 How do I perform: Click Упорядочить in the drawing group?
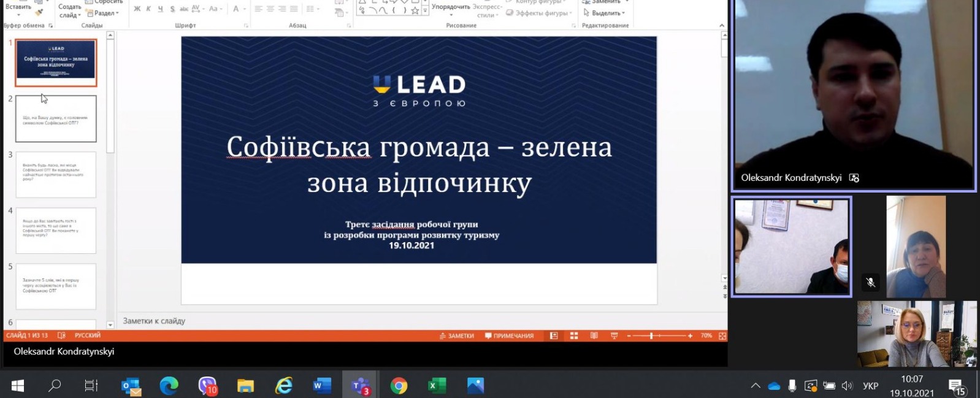click(451, 7)
